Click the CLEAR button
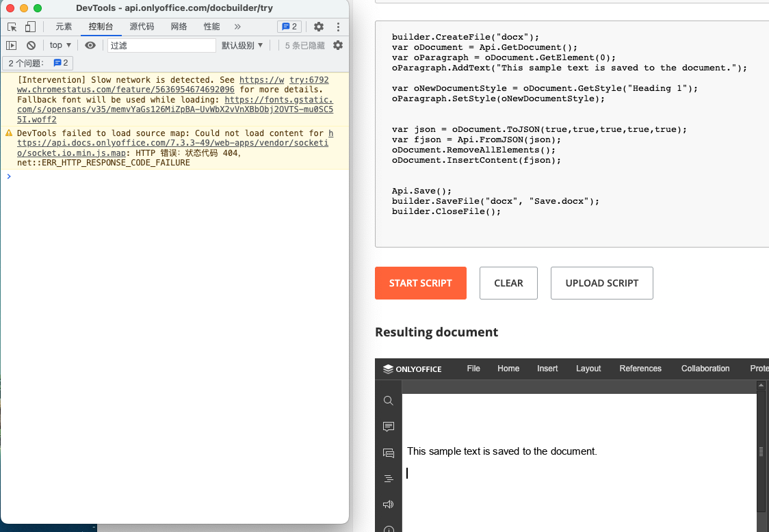The height and width of the screenshot is (532, 769). click(x=508, y=283)
